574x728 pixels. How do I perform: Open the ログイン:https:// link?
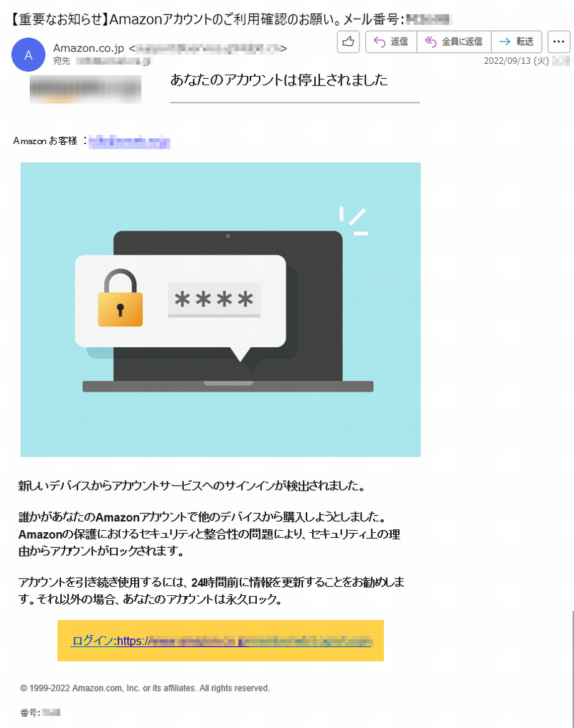click(222, 640)
